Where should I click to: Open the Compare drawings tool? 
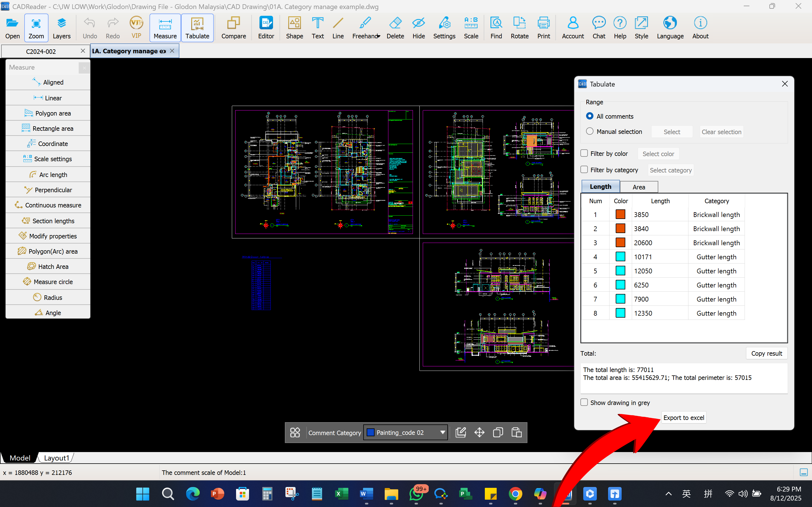[234, 28]
